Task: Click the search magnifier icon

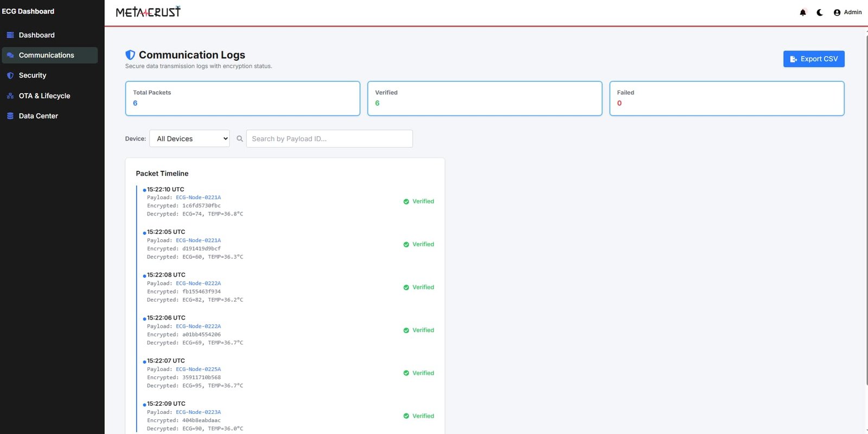Action: coord(240,139)
